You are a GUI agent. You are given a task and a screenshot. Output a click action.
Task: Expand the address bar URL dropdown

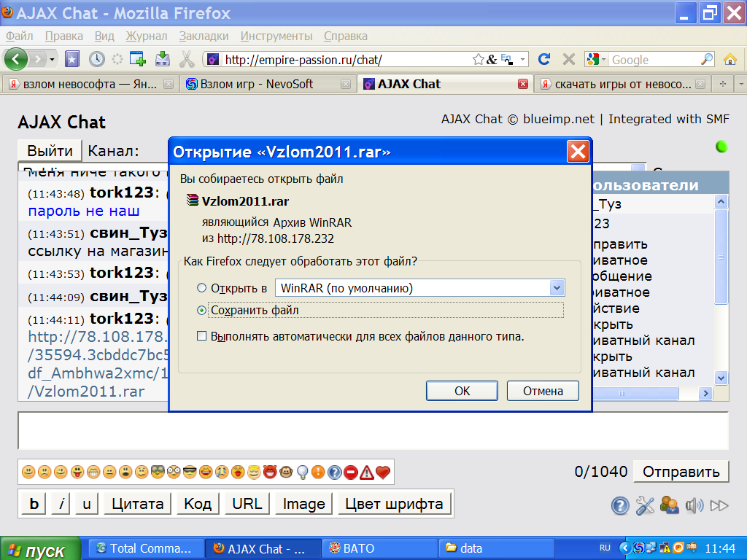pos(522,60)
